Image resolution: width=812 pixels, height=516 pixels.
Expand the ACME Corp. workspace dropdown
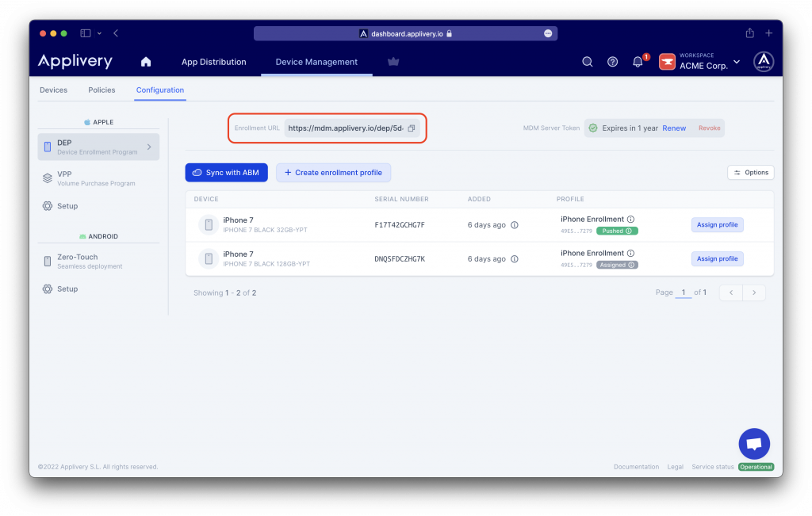(737, 62)
